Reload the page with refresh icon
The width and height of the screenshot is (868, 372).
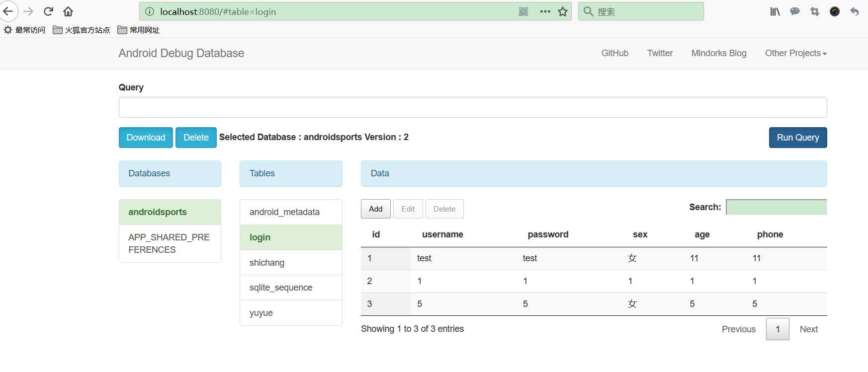pyautogui.click(x=48, y=11)
